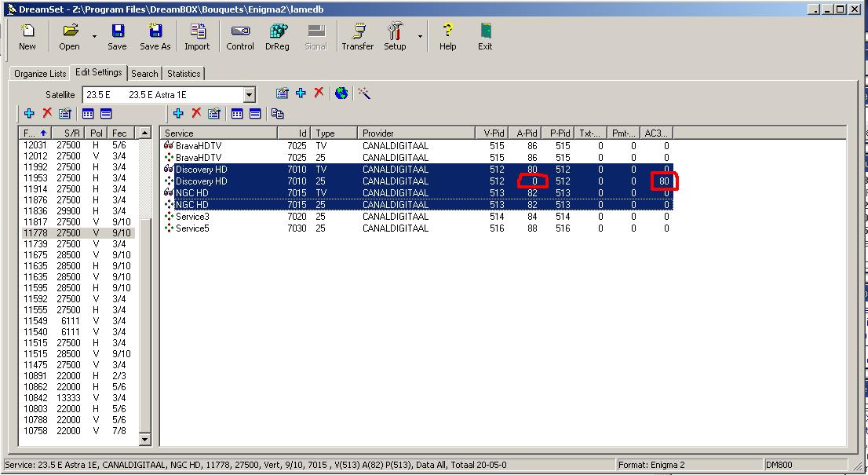Viewport: 868px width, 475px height.
Task: Click the magic wand icon
Action: point(363,93)
